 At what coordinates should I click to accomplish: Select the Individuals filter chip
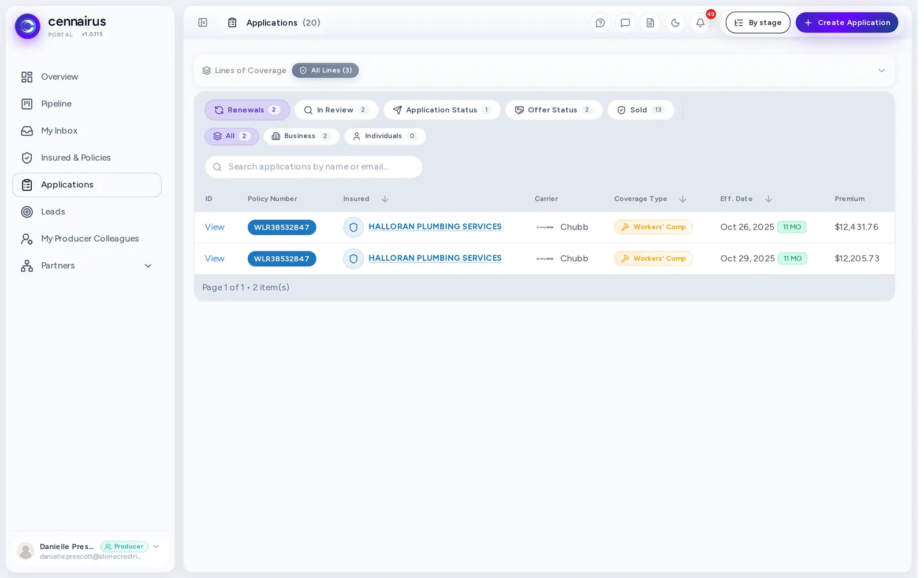[385, 136]
